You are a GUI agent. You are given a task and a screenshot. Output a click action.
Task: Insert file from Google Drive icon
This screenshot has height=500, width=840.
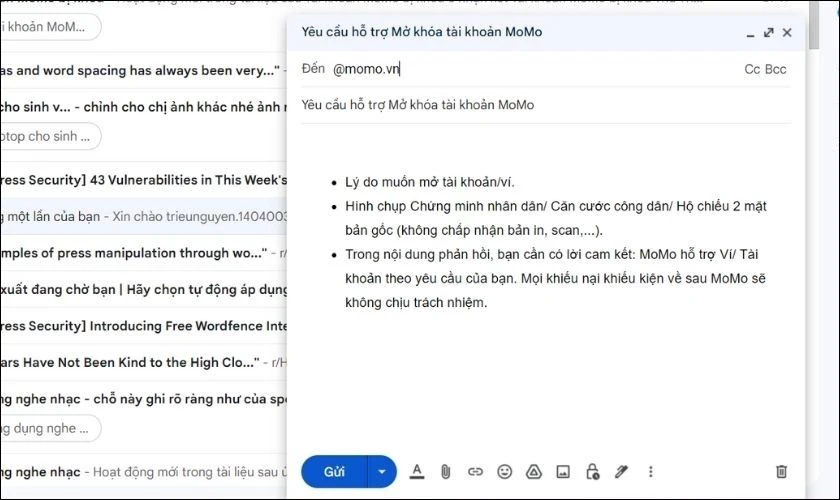[534, 472]
